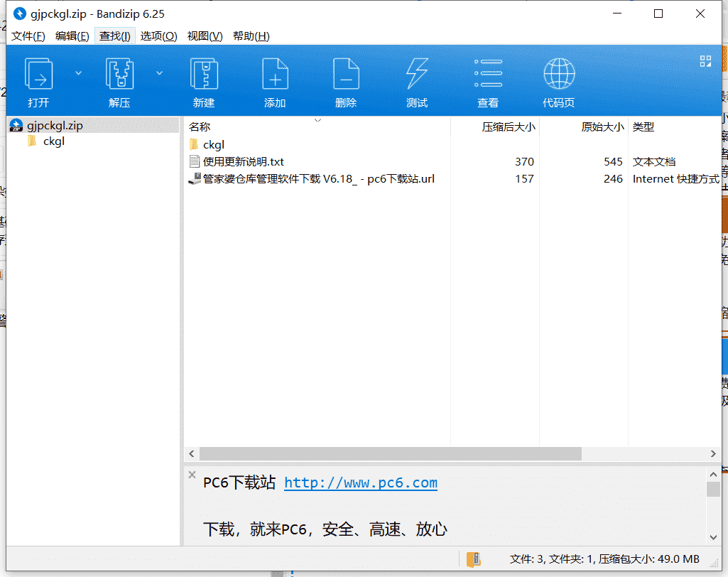Select ckgl folder in the left tree
This screenshot has width=728, height=577.
(54, 141)
